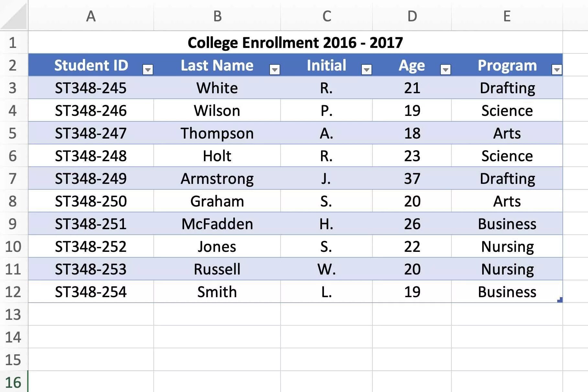Viewport: 588px width, 392px height.
Task: Open the Program column filter dropdown
Action: [x=557, y=69]
